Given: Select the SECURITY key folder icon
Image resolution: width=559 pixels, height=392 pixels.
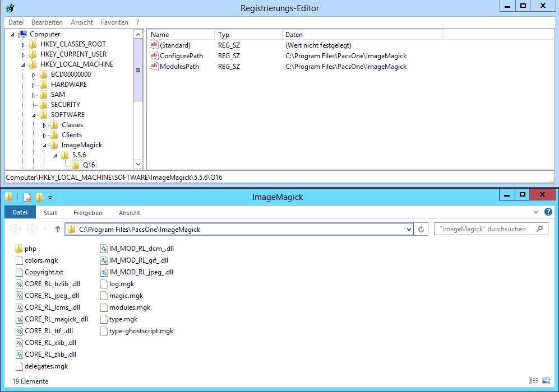Looking at the screenshot, I should pyautogui.click(x=44, y=104).
